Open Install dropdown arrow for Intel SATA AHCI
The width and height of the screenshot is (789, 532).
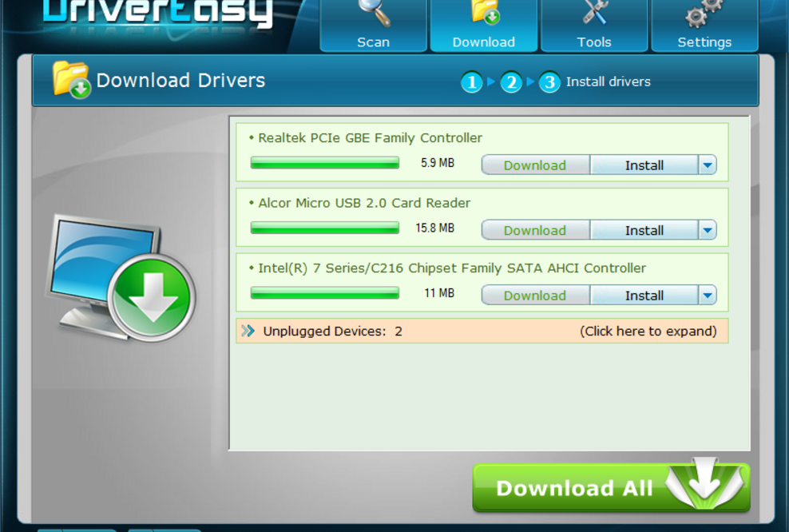coord(708,296)
